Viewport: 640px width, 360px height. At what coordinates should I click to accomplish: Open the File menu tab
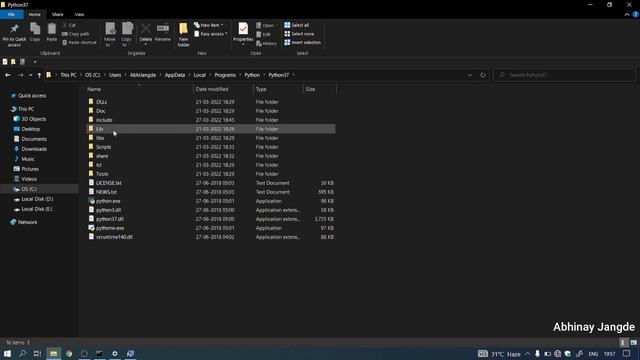coord(11,14)
